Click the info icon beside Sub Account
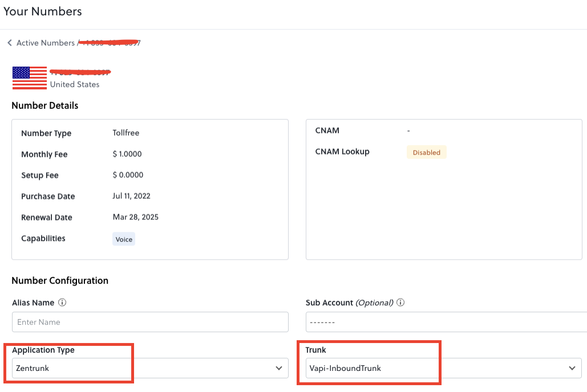Image resolution: width=587 pixels, height=392 pixels. [400, 303]
